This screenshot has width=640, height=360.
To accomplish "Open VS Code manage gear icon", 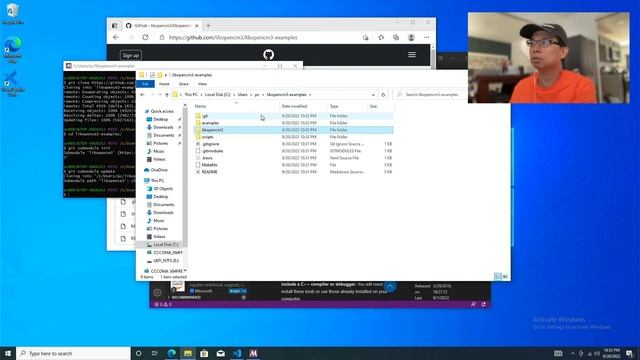I will point(157,292).
